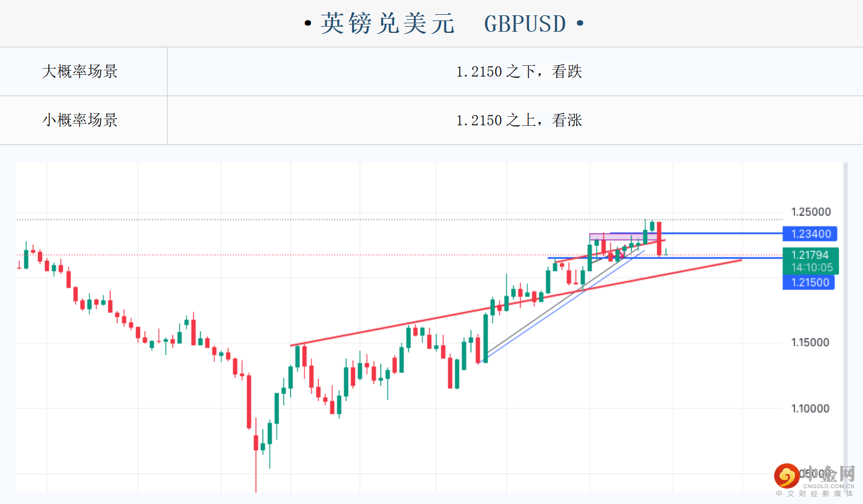The width and height of the screenshot is (863, 504).
Task: Click the 小概率场景 table cell
Action: click(x=80, y=120)
